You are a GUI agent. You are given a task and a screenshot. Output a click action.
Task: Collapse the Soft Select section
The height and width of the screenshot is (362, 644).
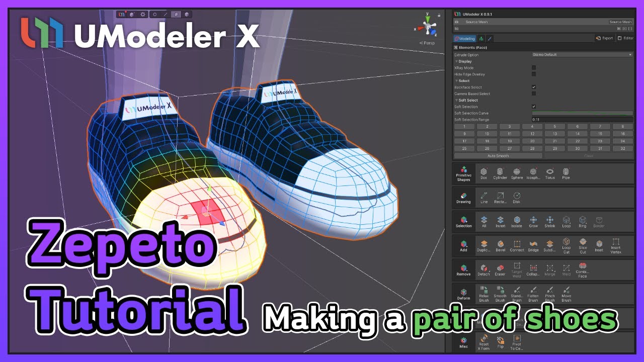click(466, 100)
